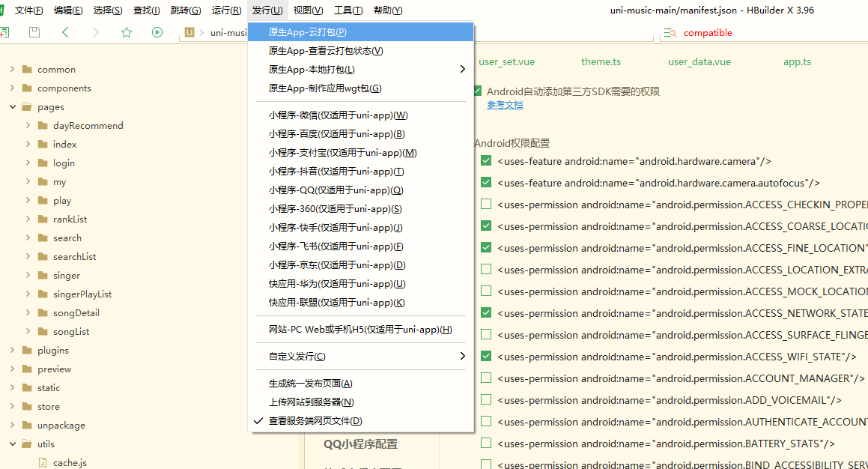Choose 小程序-支付宝 publish option
The image size is (868, 469).
361,153
